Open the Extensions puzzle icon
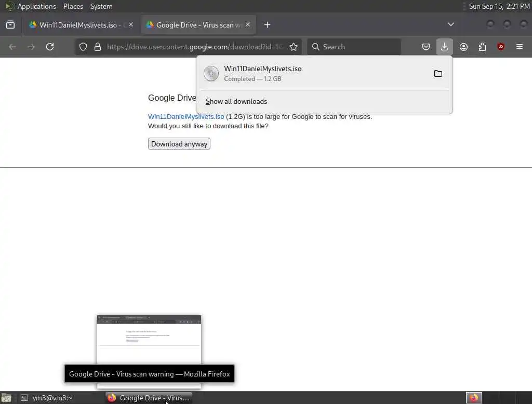532x404 pixels. [482, 47]
